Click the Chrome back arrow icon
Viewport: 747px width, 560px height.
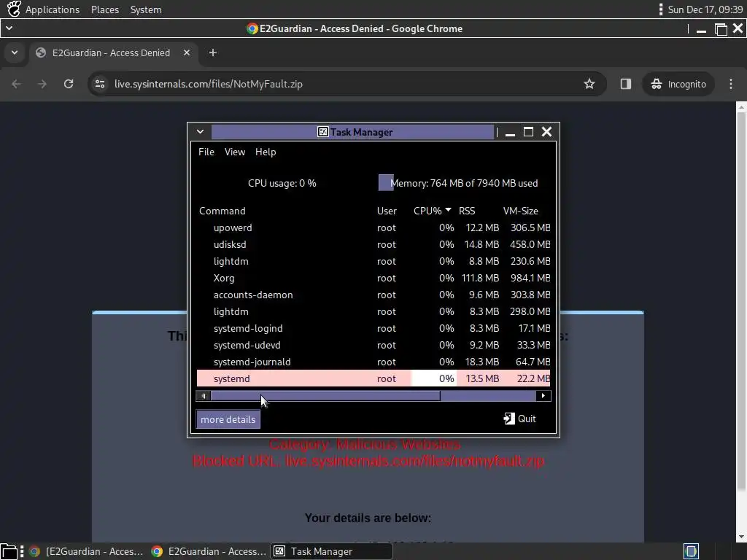tap(16, 84)
